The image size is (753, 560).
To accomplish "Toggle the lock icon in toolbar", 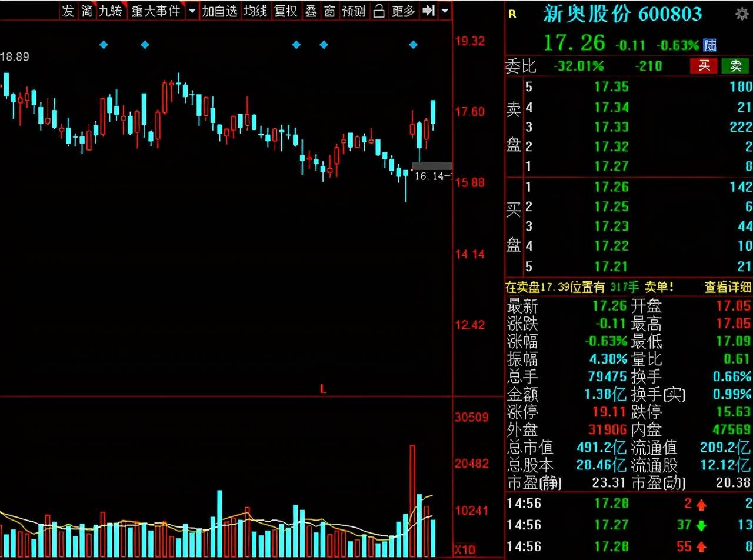I will click(x=379, y=11).
